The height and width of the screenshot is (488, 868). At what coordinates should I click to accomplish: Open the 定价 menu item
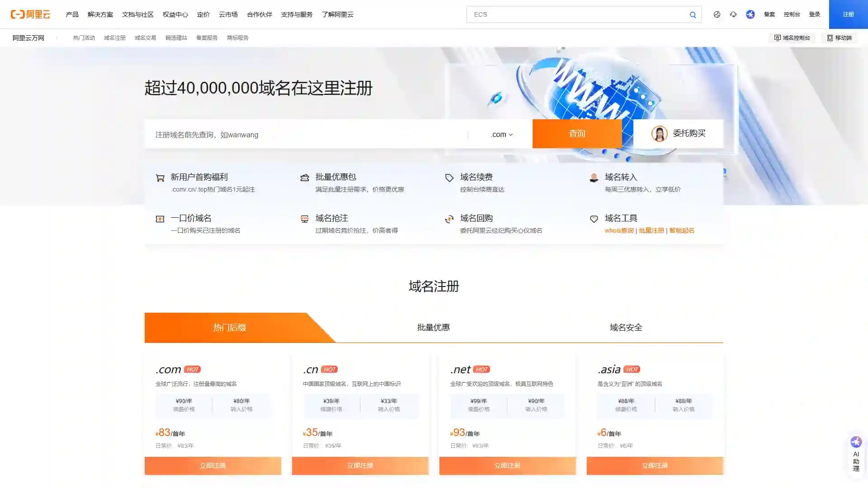click(203, 14)
